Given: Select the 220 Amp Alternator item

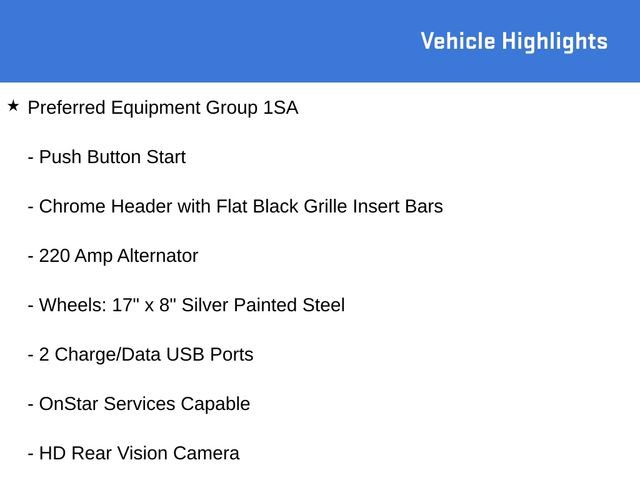Looking at the screenshot, I should click(x=118, y=256).
